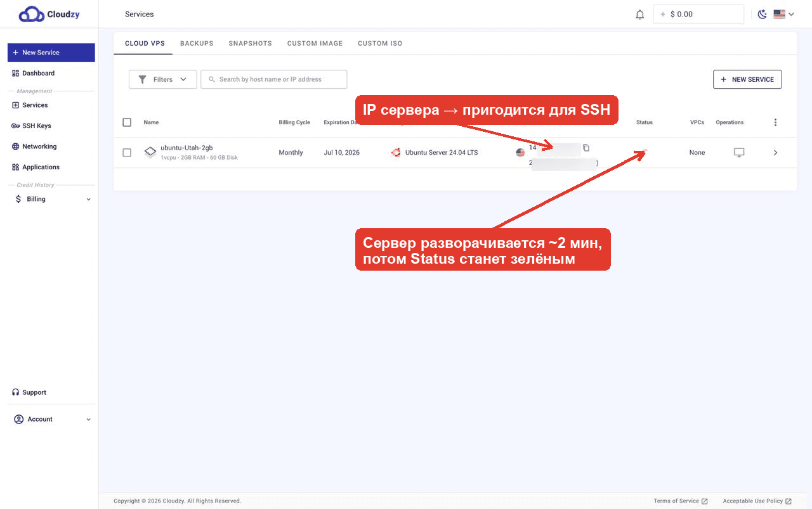Click the None value in the VPCs column
812x509 pixels.
[697, 153]
